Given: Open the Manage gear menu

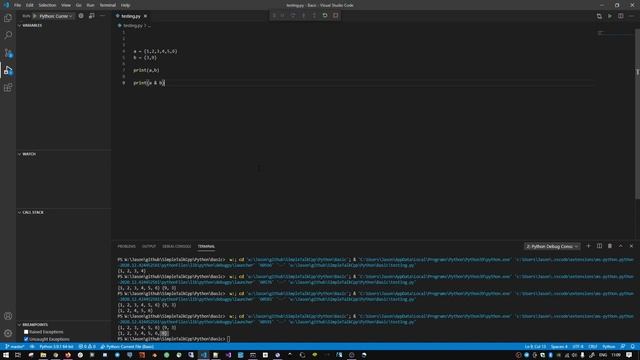Looking at the screenshot, I should click(x=8, y=333).
